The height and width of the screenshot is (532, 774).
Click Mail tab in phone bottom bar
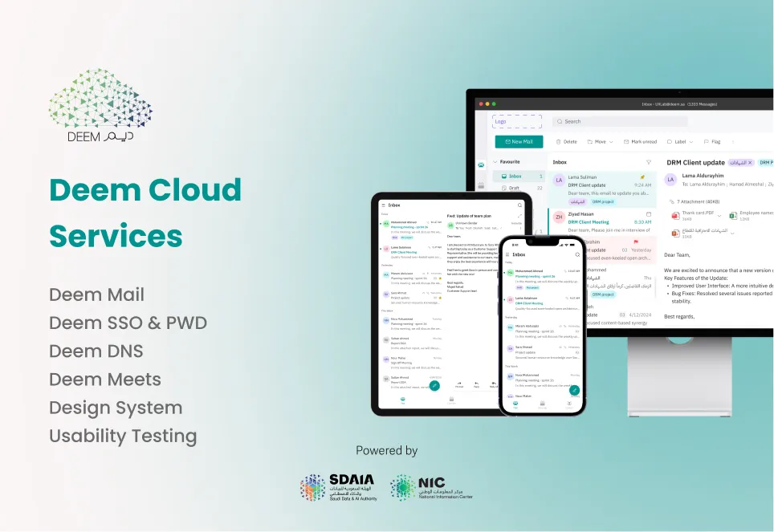[x=515, y=404]
